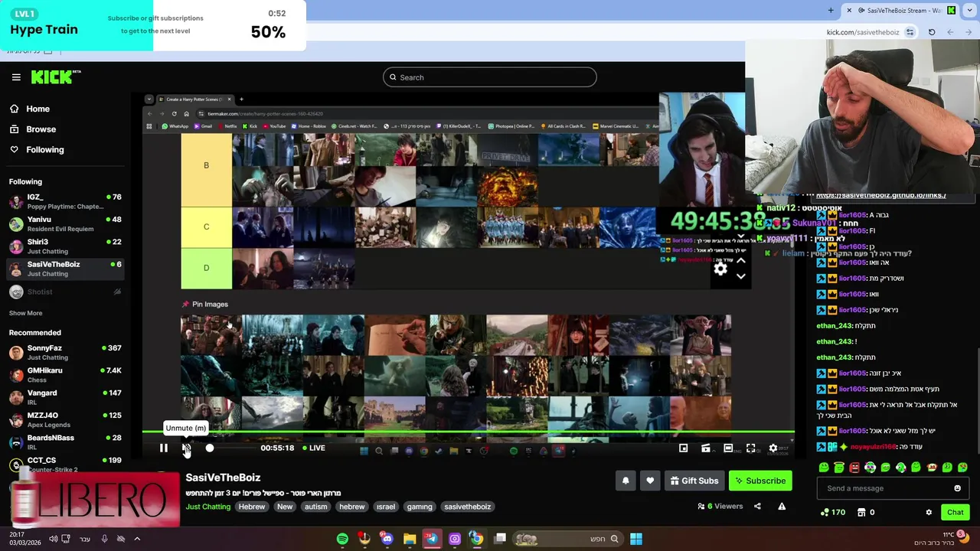Adjust the player volume slider knob
980x551 pixels.
210,448
